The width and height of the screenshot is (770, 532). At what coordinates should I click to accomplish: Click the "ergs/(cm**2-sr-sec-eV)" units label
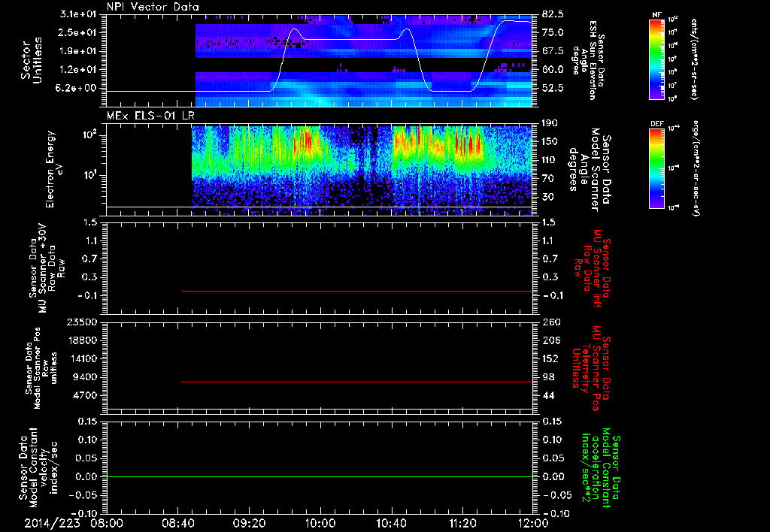pyautogui.click(x=696, y=168)
